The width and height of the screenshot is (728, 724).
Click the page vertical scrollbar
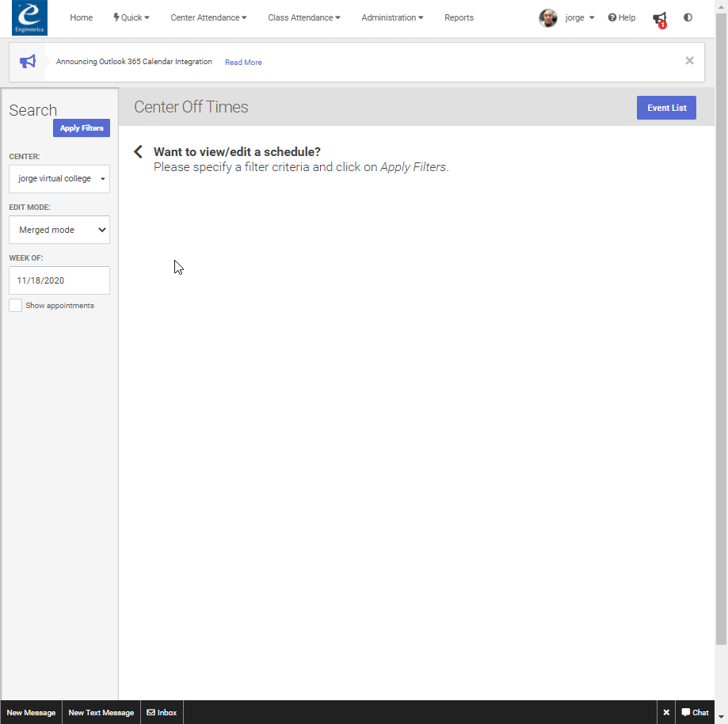click(x=721, y=330)
